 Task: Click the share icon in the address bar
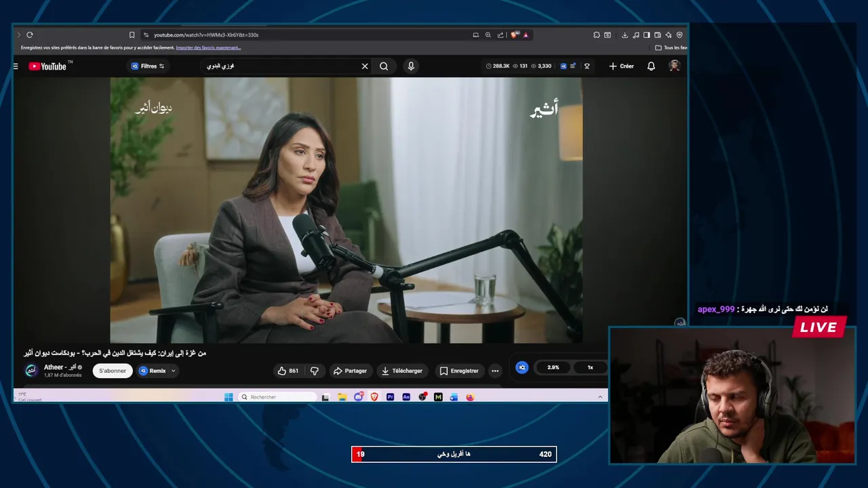500,35
